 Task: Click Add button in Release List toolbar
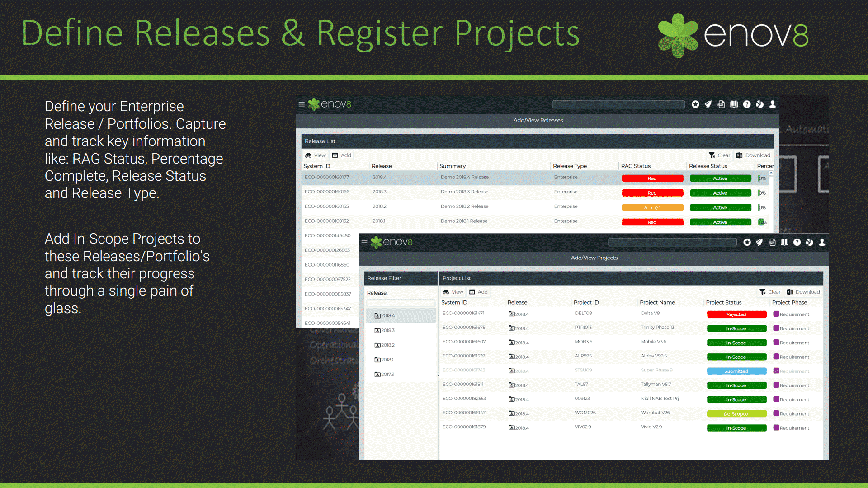click(342, 155)
